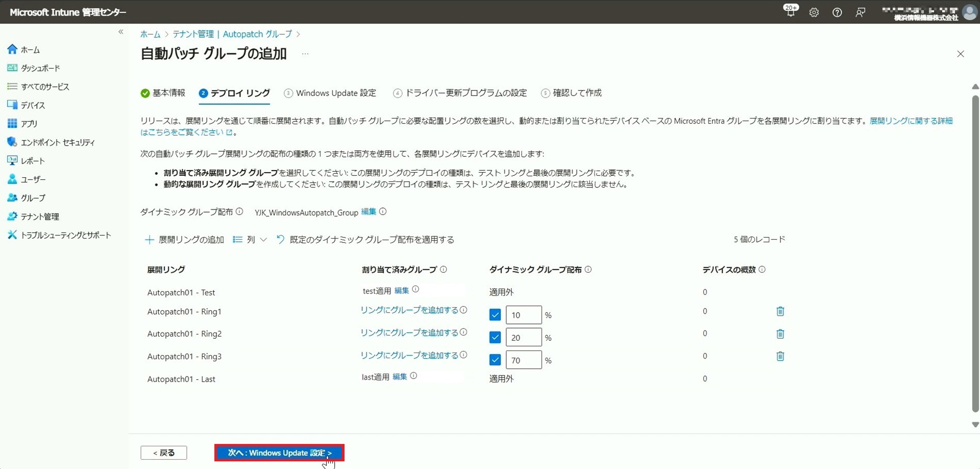Screen dimensions: 980x469
Task: Click the テナント管理 | Autopatch グループ breadcrumb
Action: click(x=232, y=34)
